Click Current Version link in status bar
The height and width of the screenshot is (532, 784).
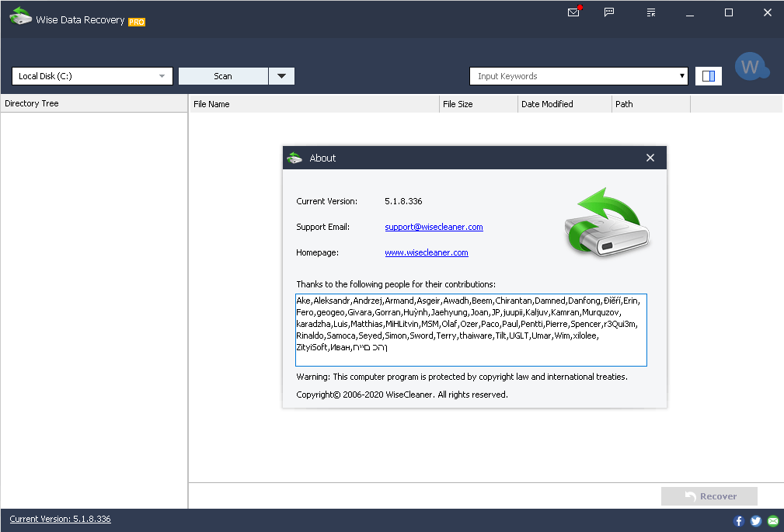coord(60,519)
